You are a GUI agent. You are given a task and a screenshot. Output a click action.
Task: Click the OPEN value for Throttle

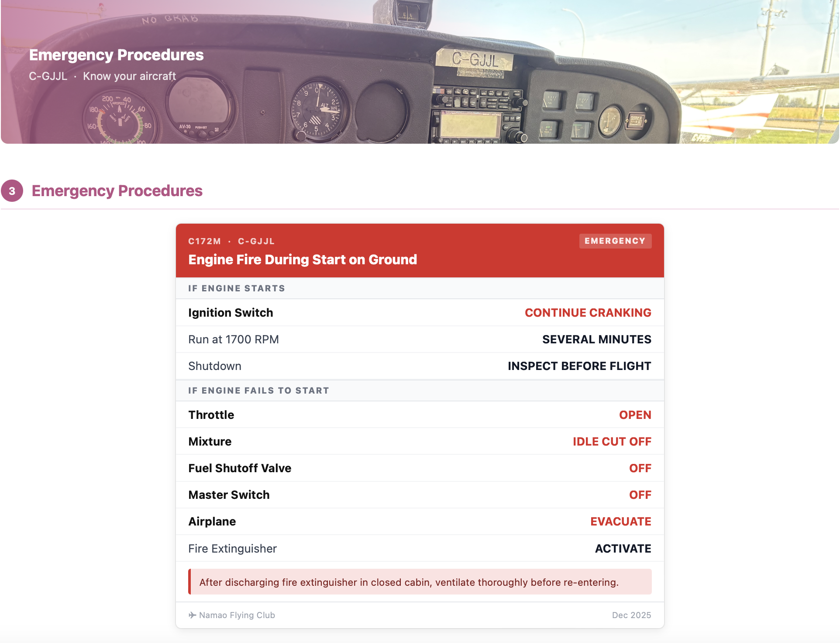[635, 415]
